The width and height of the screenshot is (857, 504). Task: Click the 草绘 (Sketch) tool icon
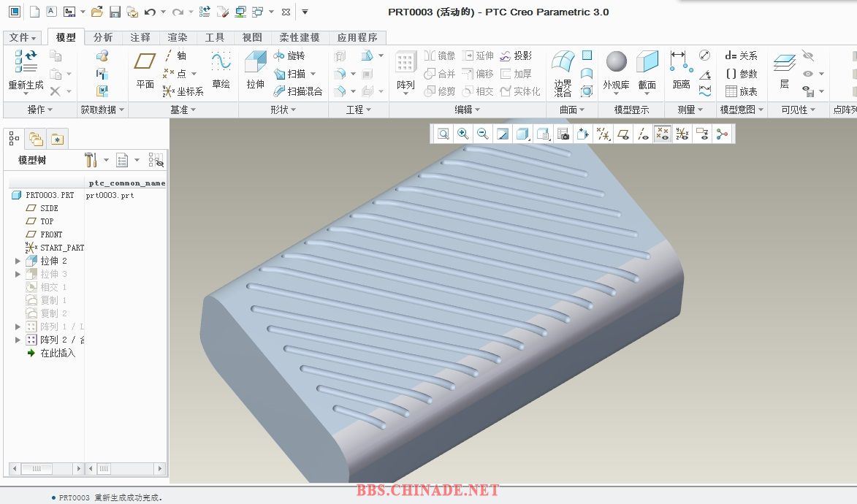coord(221,72)
